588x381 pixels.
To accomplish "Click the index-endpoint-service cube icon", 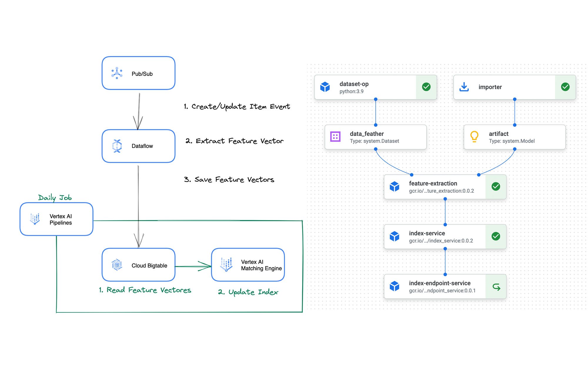I will [x=394, y=286].
